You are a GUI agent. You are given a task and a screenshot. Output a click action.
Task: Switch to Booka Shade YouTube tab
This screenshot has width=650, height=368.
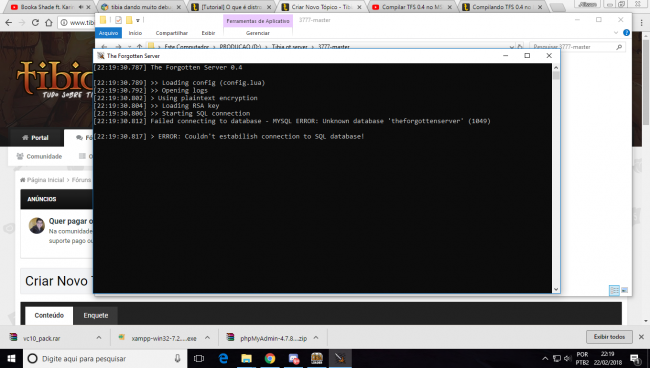pyautogui.click(x=49, y=7)
